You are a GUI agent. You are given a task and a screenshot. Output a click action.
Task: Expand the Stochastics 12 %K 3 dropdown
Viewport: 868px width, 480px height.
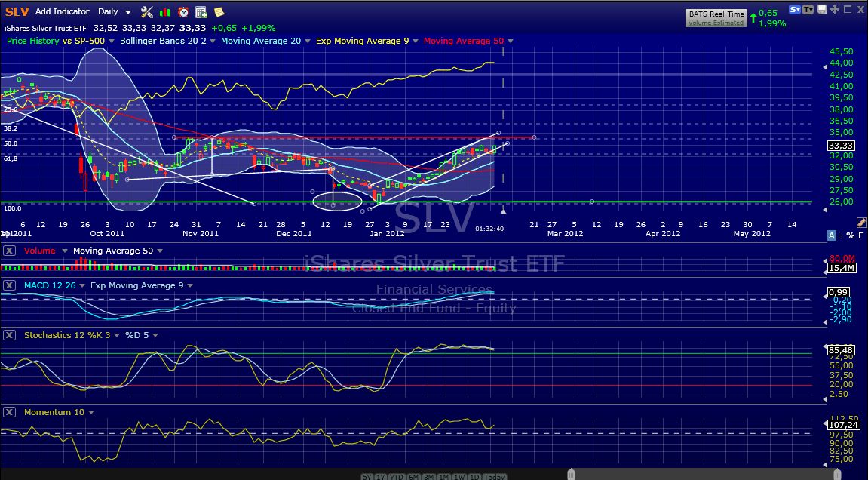click(x=117, y=336)
